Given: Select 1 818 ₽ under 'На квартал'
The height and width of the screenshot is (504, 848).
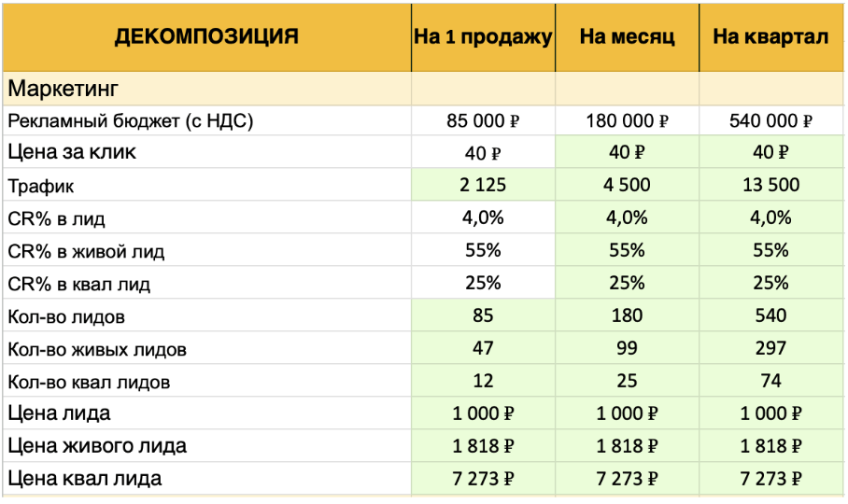Looking at the screenshot, I should tap(770, 446).
